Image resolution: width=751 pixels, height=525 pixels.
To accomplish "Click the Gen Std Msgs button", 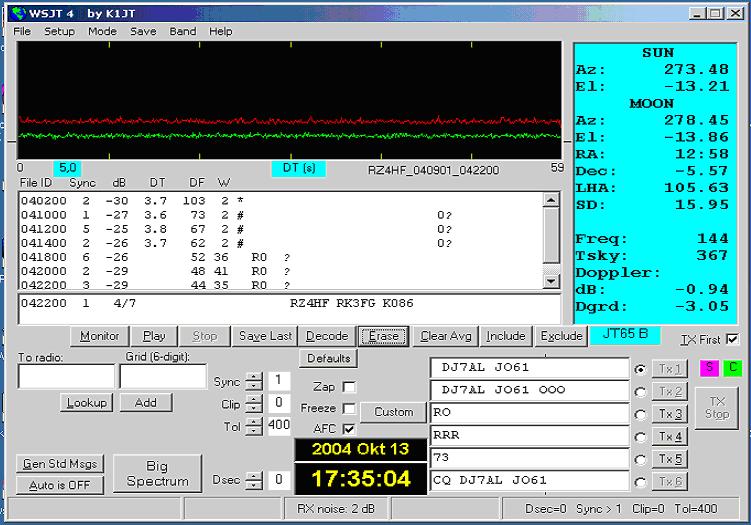I will pyautogui.click(x=60, y=464).
